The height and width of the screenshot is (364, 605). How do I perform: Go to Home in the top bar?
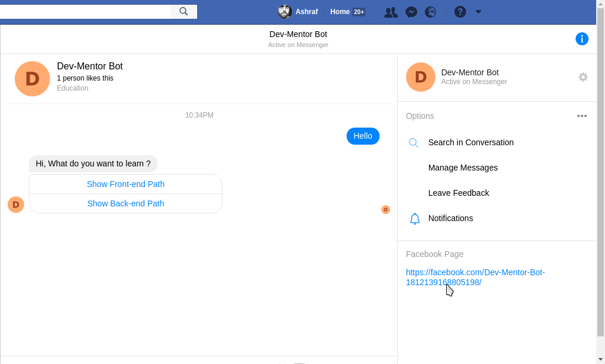340,12
